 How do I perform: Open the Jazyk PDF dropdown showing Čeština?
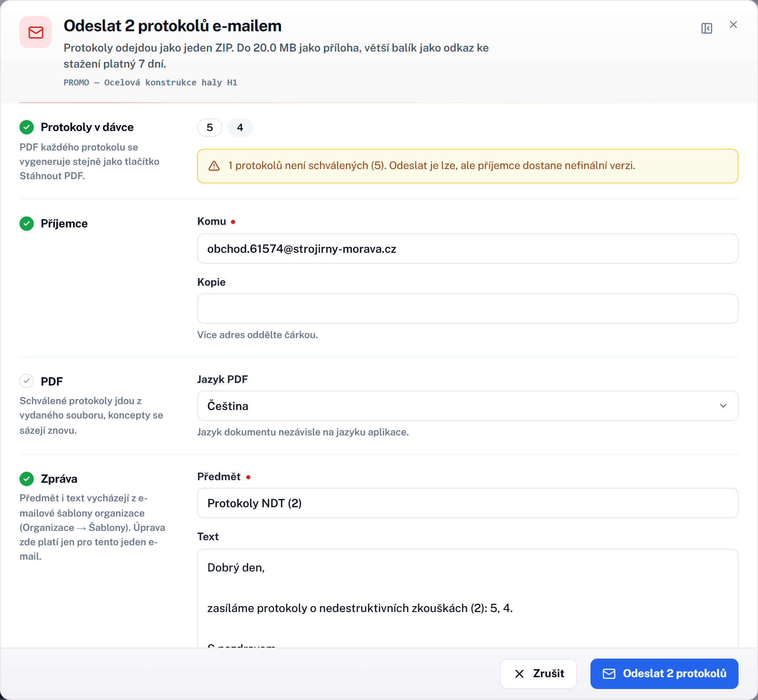coord(468,406)
